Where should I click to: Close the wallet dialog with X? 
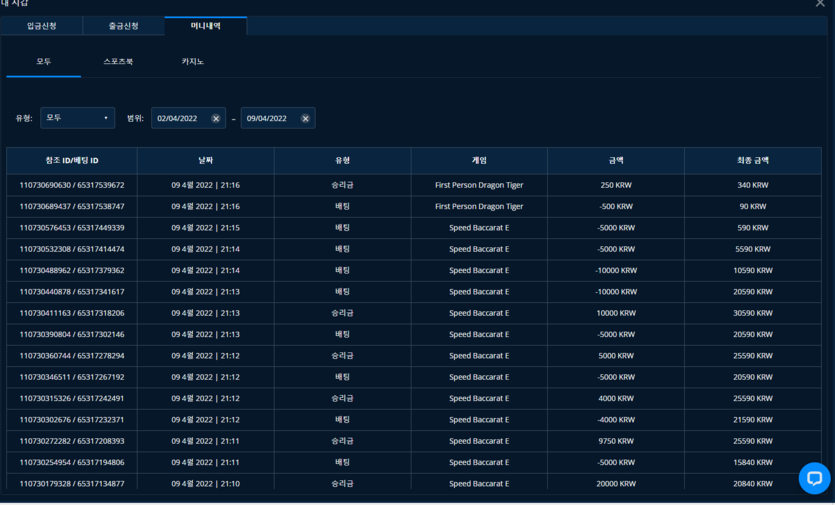coord(820,3)
